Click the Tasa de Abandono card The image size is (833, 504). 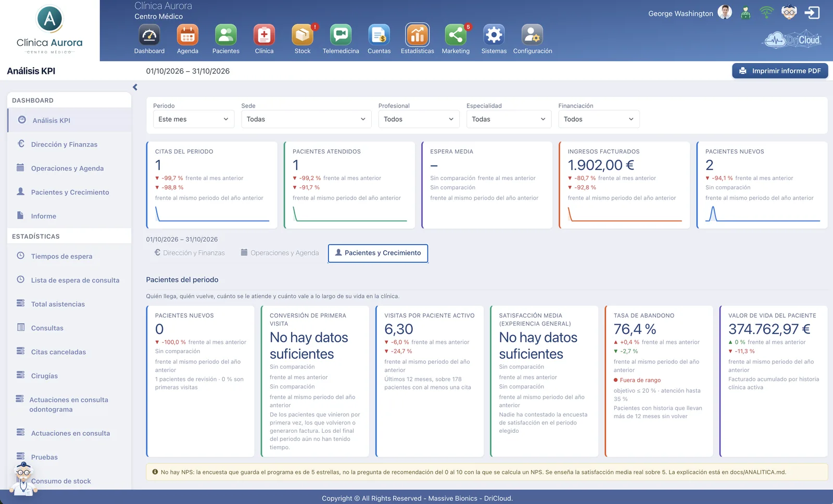coord(659,381)
